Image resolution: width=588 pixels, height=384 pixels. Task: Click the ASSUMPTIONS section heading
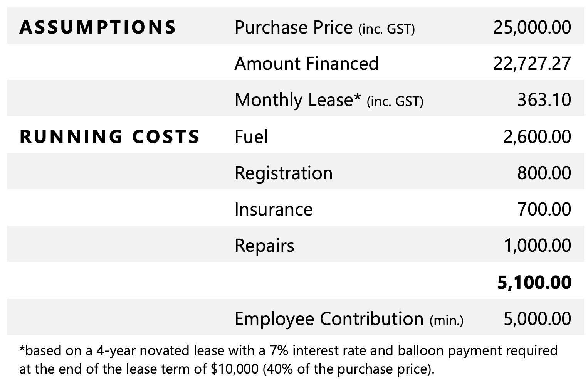97,27
